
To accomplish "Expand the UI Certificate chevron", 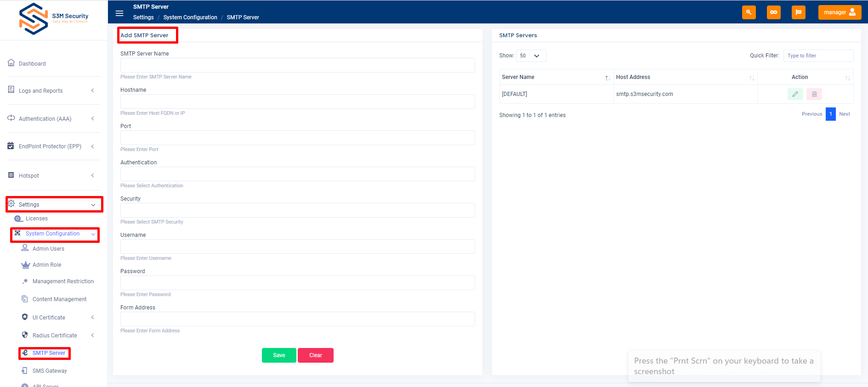I will pyautogui.click(x=92, y=317).
